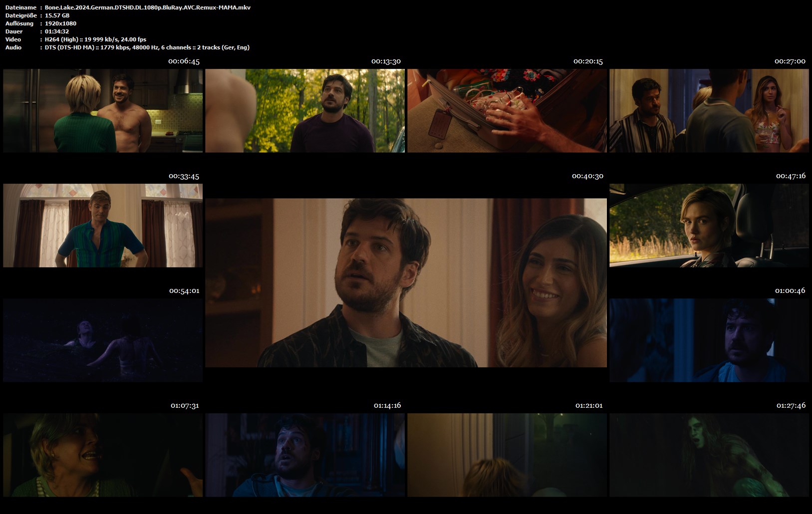Click the 01:21:01 timestamp label

[589, 406]
